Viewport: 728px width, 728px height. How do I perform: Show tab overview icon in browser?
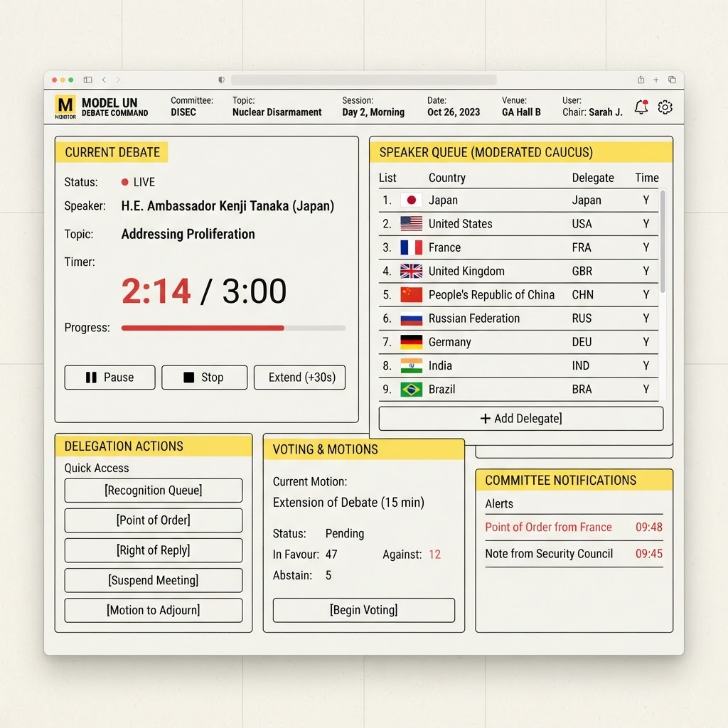click(x=672, y=80)
